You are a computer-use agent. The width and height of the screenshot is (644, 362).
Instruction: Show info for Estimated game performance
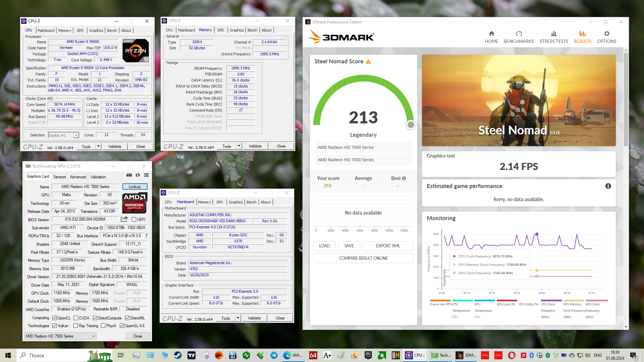608,186
